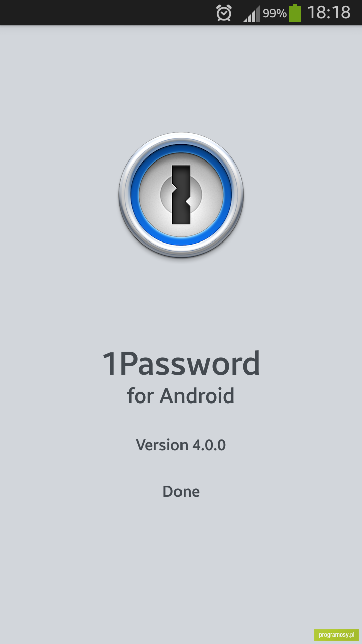Tap the green battery icon
Image resolution: width=362 pixels, height=644 pixels.
(295, 13)
